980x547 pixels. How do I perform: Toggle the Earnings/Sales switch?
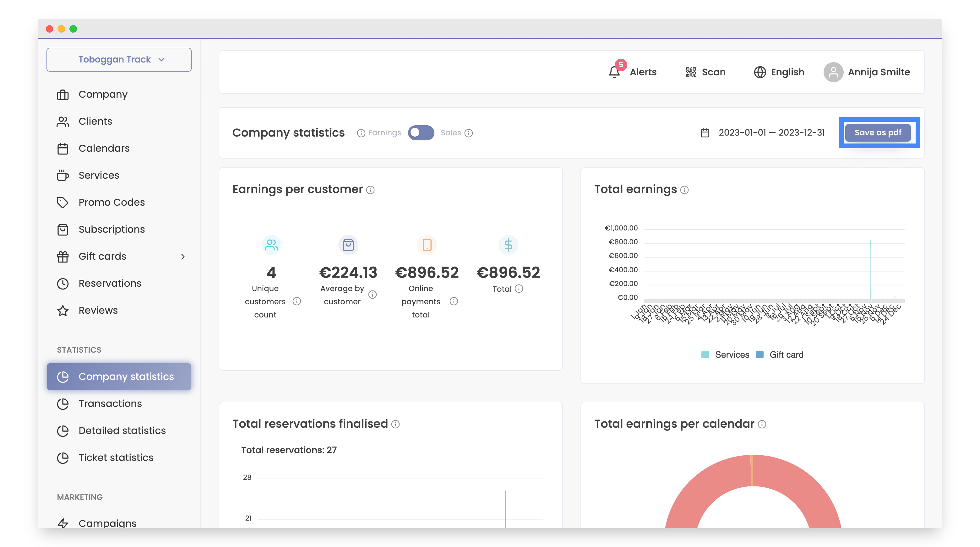421,133
